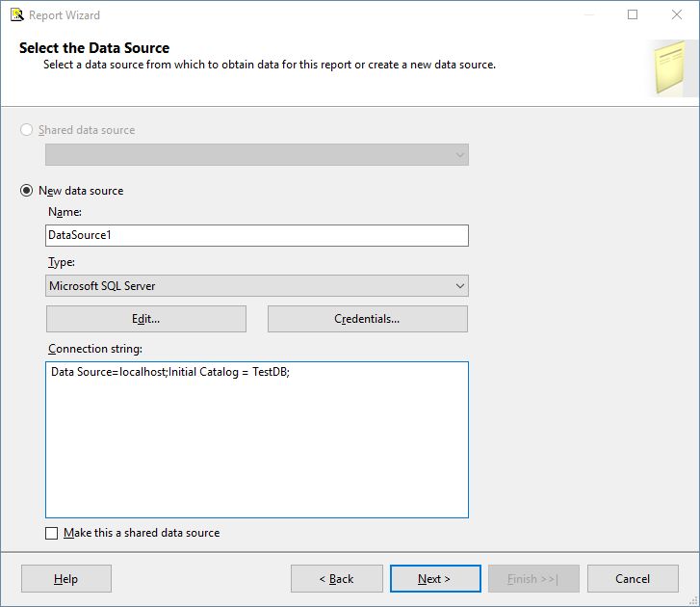Close the Report Wizard dialog
The width and height of the screenshot is (700, 607).
[x=677, y=14]
